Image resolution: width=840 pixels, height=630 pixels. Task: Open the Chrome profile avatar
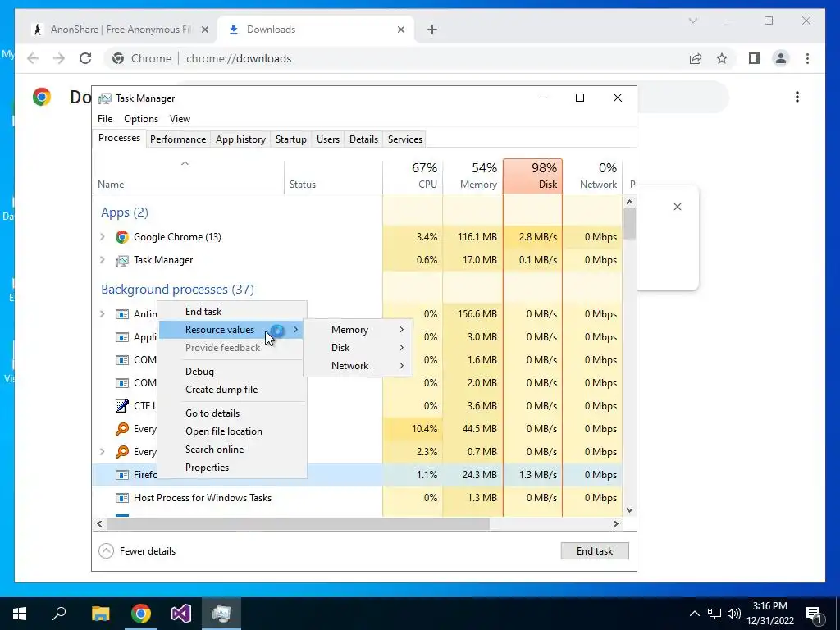click(781, 58)
